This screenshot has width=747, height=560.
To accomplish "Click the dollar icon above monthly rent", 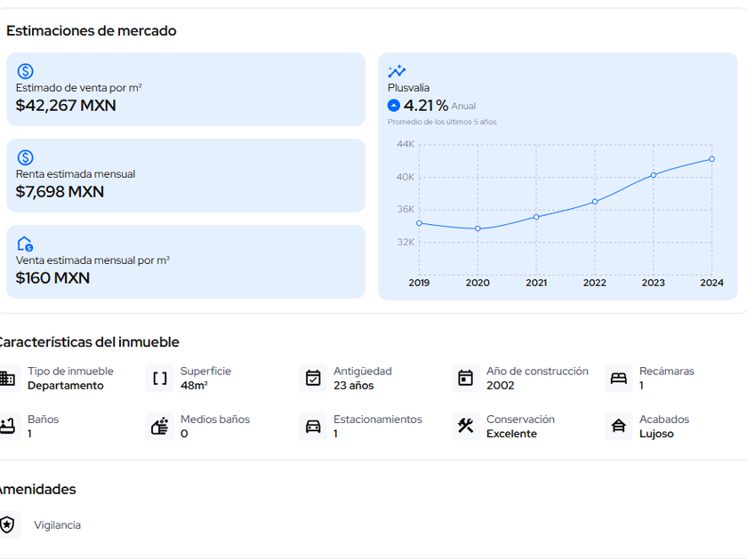I will coord(25,157).
